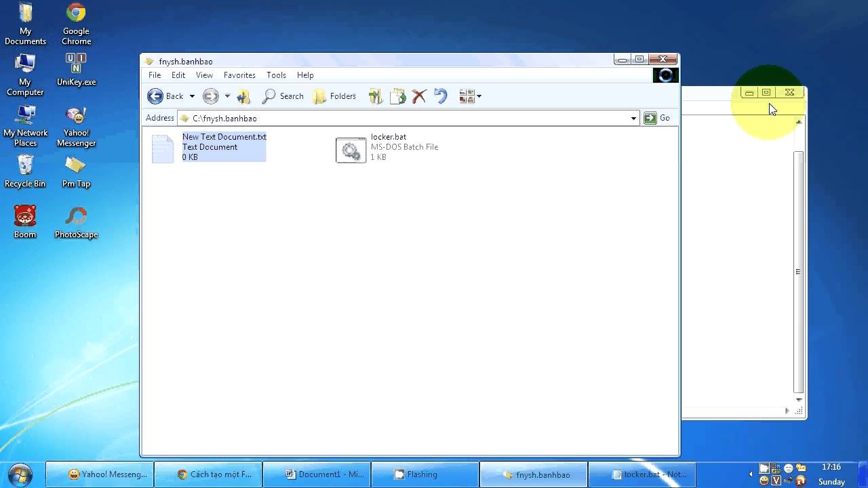Maximize the Notepad window behind
This screenshot has height=488, width=868.
tap(766, 92)
